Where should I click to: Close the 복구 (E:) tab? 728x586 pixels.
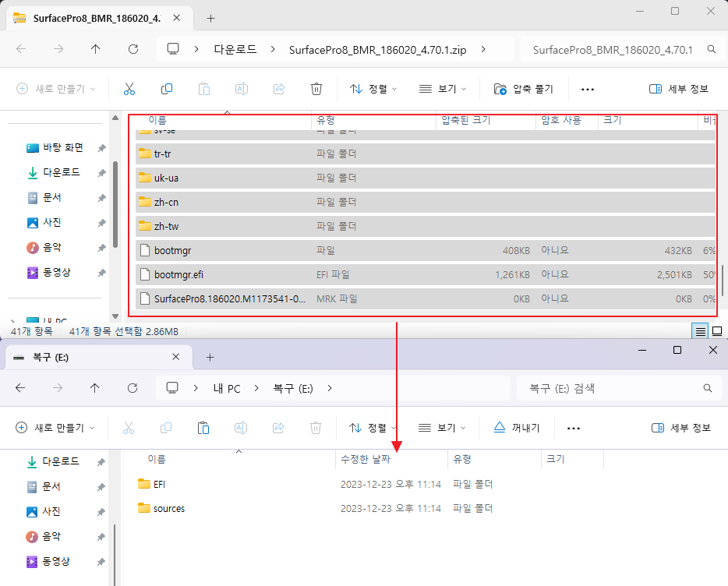click(x=176, y=357)
